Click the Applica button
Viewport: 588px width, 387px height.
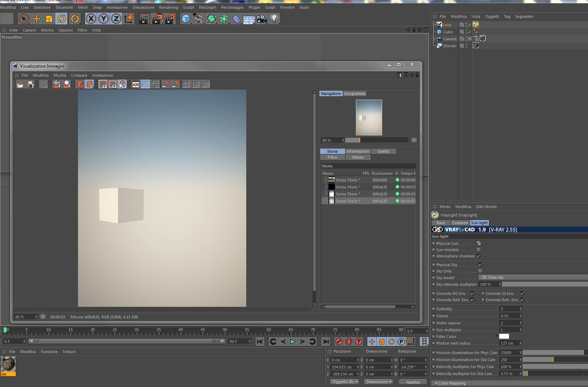point(413,382)
